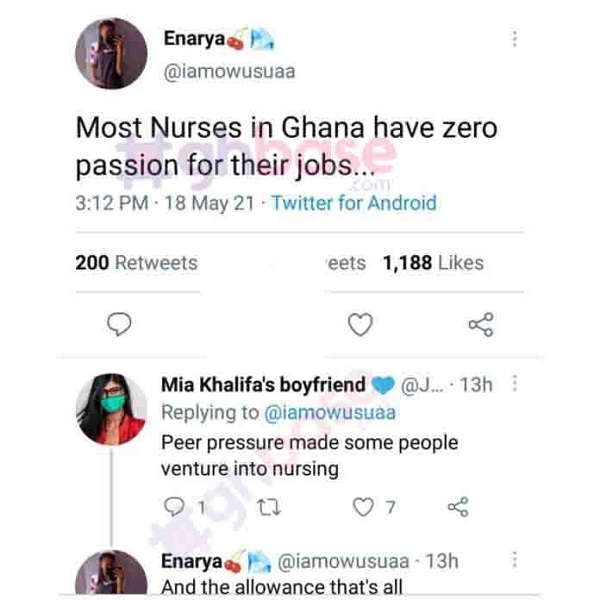The image size is (600, 600).
Task: Open Enarya's profile picture at top
Action: tap(111, 53)
